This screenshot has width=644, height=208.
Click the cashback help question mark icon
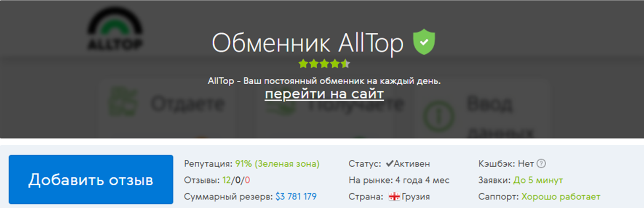pos(541,164)
